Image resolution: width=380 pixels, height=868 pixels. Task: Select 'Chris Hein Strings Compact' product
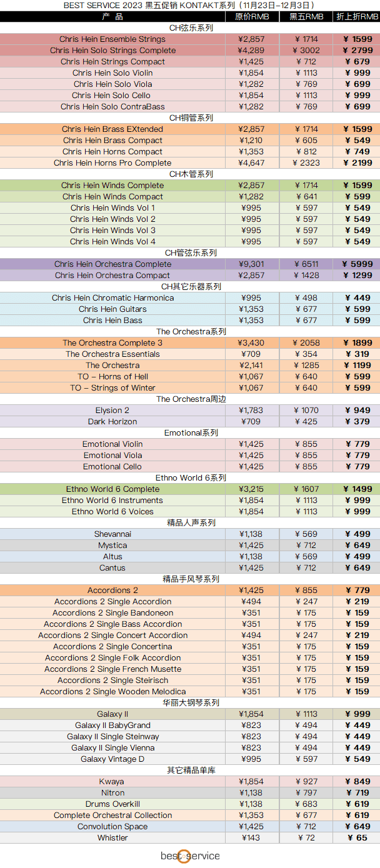(112, 62)
